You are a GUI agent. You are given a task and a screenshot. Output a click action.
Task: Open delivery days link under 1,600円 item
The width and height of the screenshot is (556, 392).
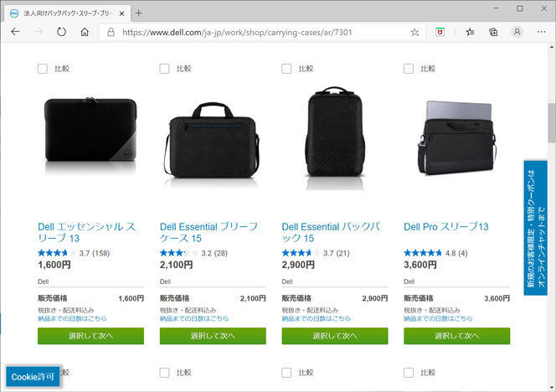point(72,318)
